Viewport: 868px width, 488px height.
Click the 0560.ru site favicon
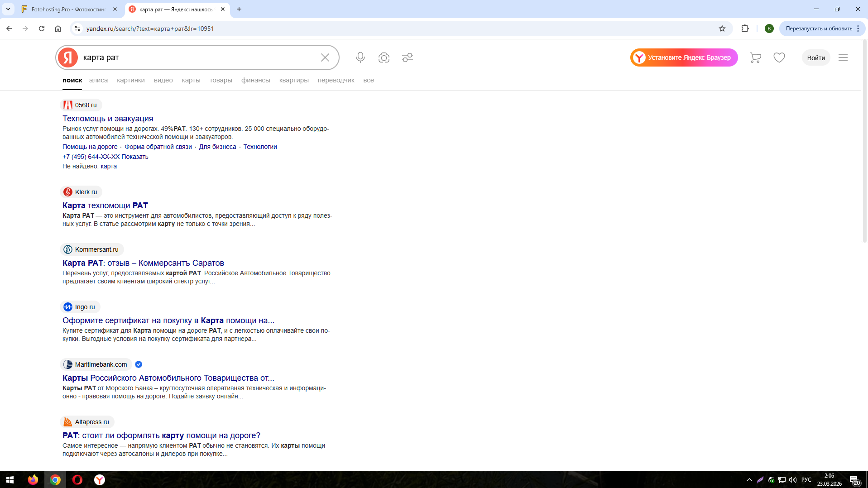click(68, 105)
